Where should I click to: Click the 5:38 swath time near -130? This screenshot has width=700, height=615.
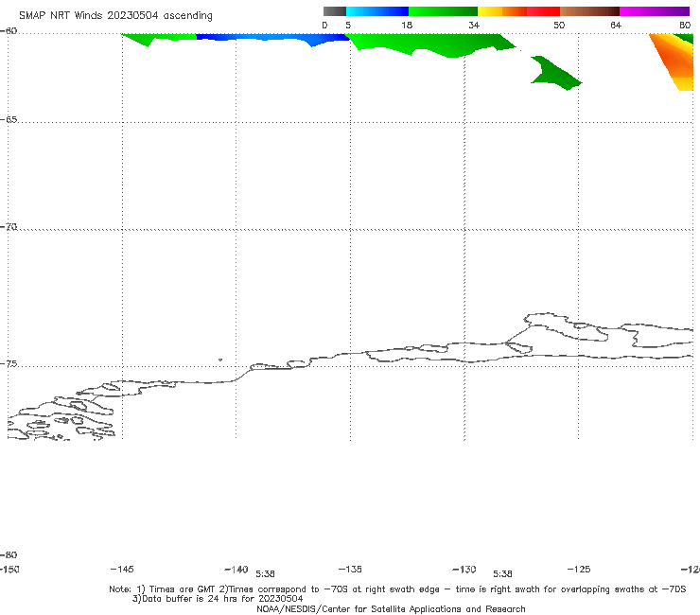coord(502,574)
